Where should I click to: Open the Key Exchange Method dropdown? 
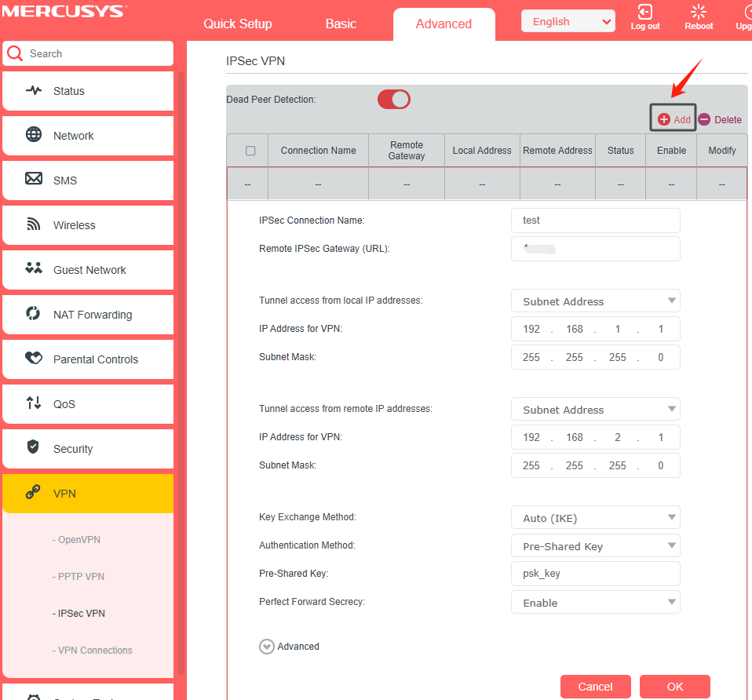[595, 517]
